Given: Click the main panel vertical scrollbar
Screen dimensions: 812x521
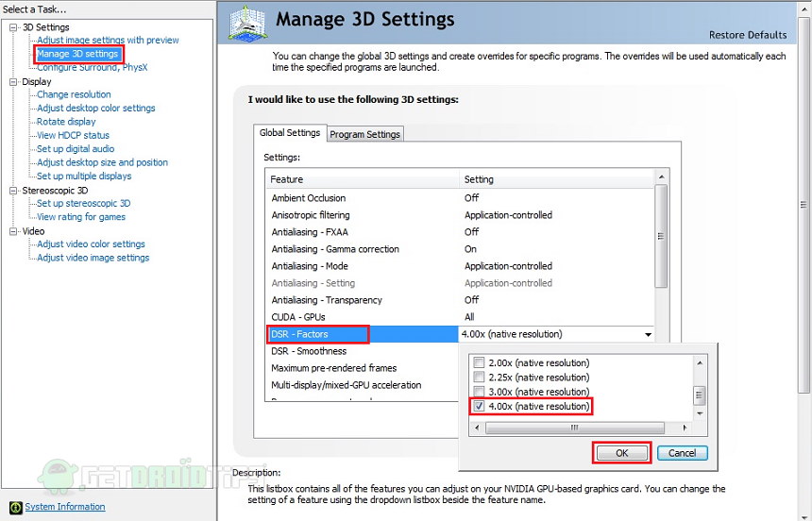Looking at the screenshot, I should point(804,205).
